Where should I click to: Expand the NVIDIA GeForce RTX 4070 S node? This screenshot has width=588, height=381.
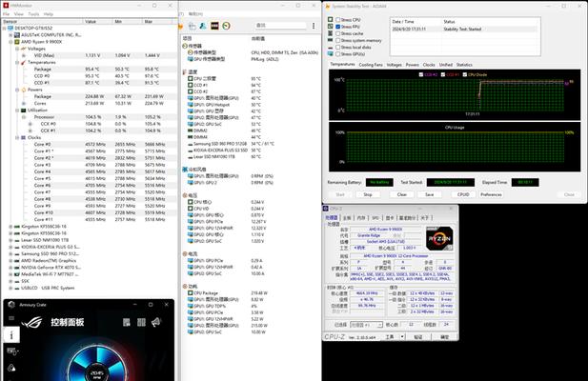(10, 268)
